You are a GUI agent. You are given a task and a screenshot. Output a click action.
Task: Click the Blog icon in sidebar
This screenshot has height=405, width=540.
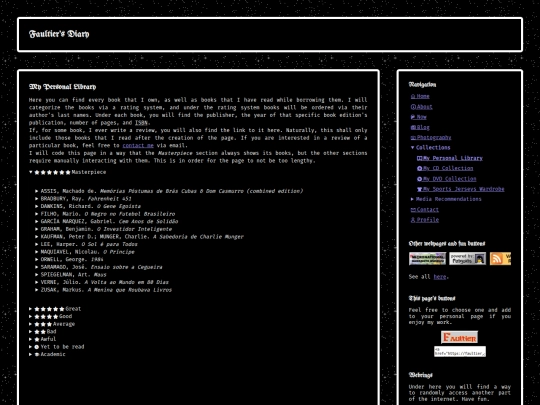pos(413,127)
